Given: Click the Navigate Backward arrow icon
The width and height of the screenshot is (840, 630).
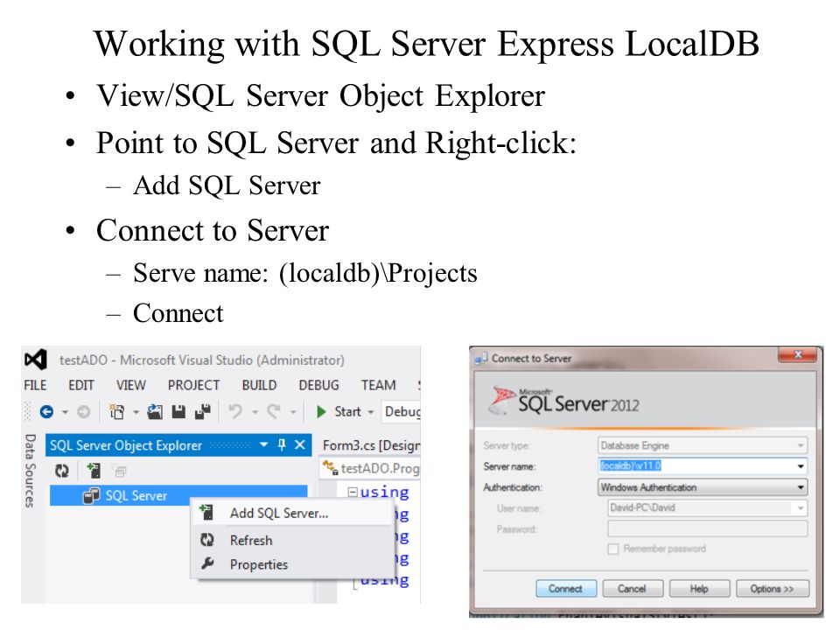Looking at the screenshot, I should 46,411.
